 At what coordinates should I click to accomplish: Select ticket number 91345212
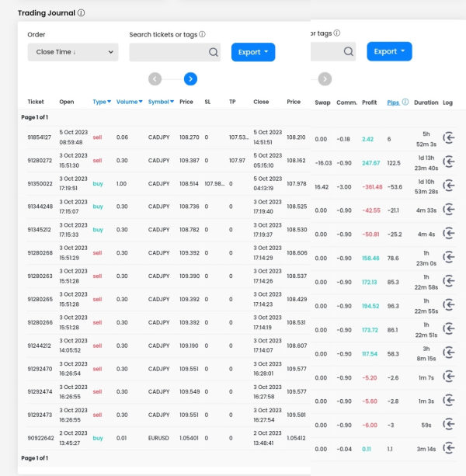(39, 230)
